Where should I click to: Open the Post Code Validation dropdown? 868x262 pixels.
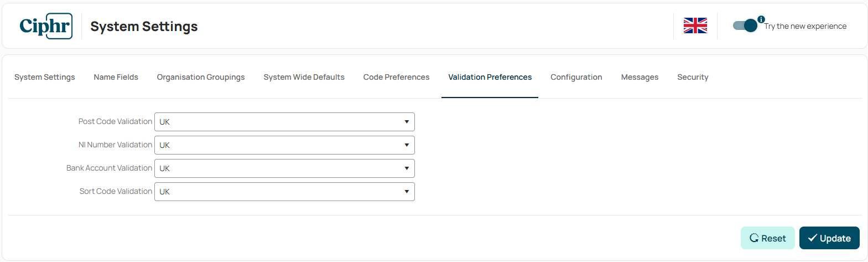(284, 122)
